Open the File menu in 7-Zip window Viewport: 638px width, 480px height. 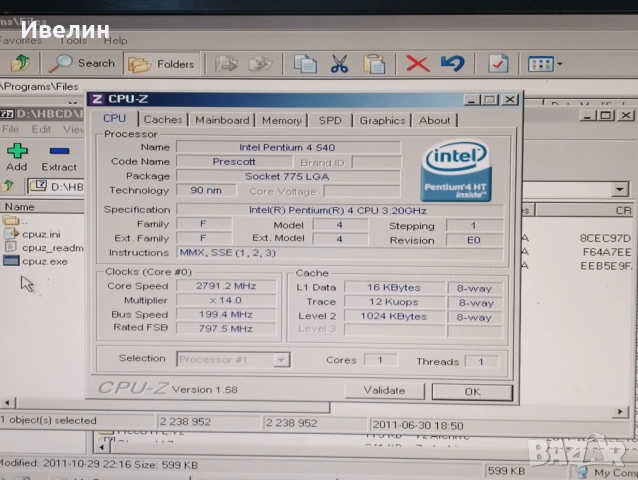point(11,129)
